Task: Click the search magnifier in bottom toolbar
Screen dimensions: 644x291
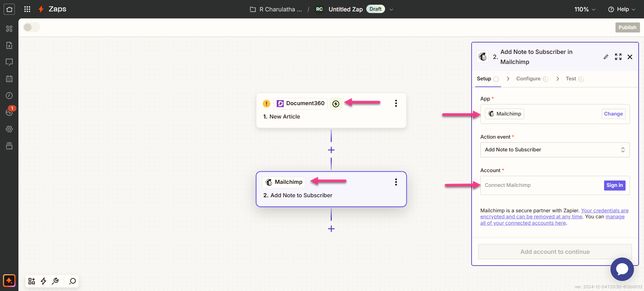Action: click(x=72, y=281)
